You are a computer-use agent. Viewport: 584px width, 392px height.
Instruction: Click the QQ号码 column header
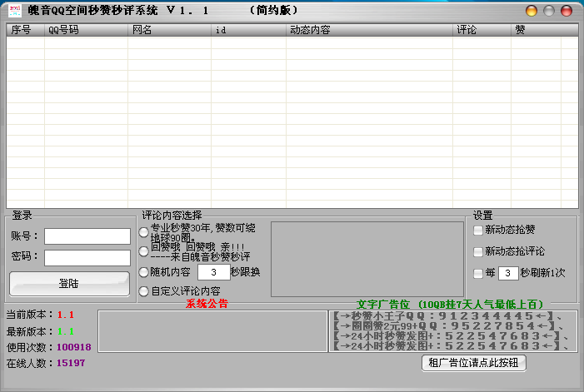tap(86, 30)
